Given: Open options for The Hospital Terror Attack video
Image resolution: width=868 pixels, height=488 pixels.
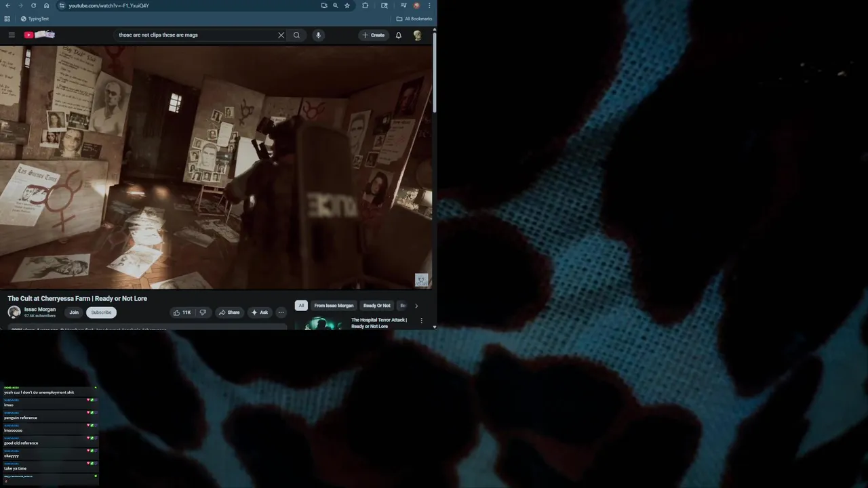Looking at the screenshot, I should tap(421, 321).
